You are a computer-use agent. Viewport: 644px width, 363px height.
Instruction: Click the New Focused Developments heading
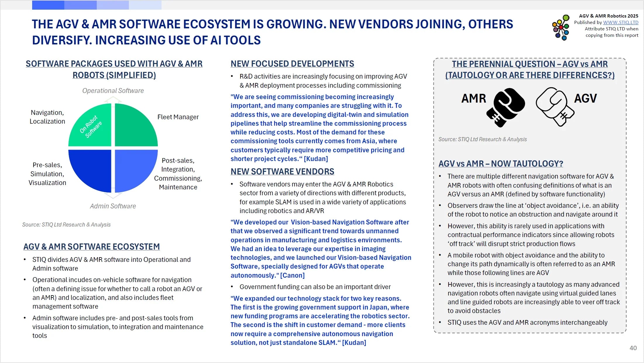(x=292, y=64)
